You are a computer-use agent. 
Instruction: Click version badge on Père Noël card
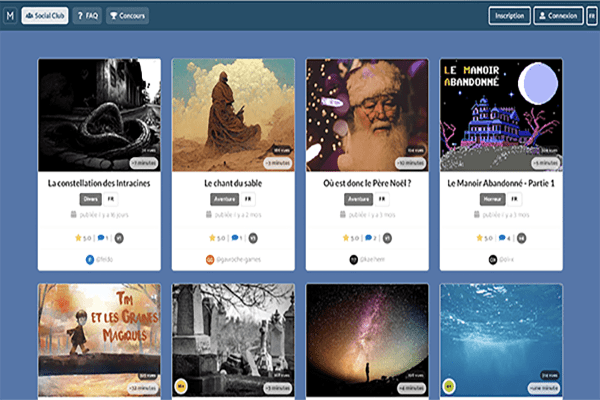point(387,238)
